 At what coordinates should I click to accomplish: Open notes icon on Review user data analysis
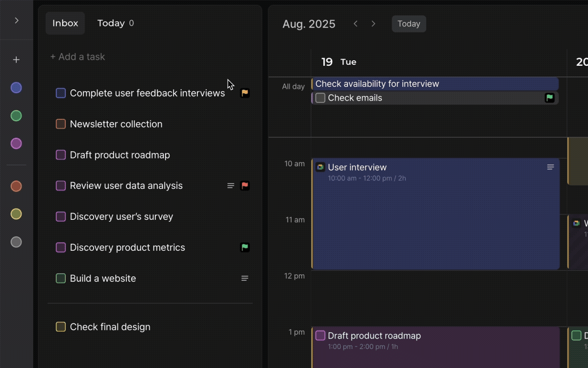tap(231, 186)
